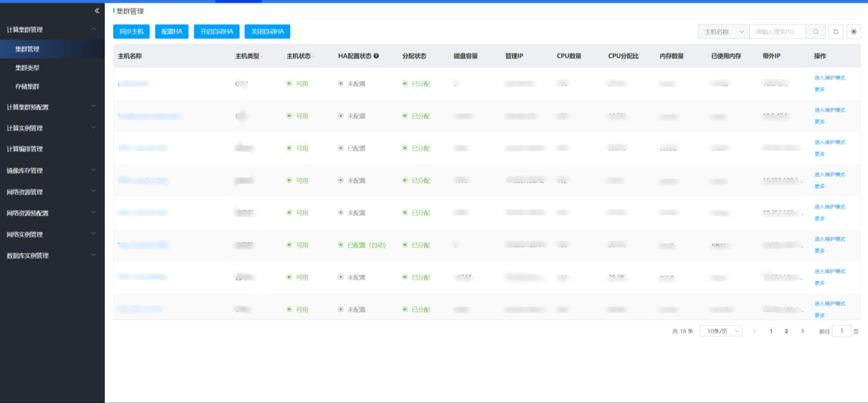Open the 10条/页 page size dropdown
This screenshot has width=868, height=403.
pos(720,331)
